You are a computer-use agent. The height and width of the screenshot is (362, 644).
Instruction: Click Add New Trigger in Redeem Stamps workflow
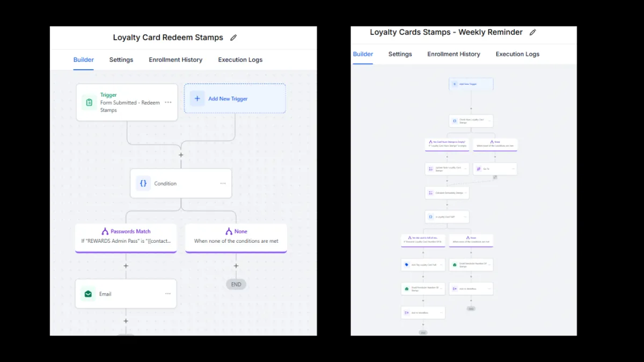click(235, 98)
